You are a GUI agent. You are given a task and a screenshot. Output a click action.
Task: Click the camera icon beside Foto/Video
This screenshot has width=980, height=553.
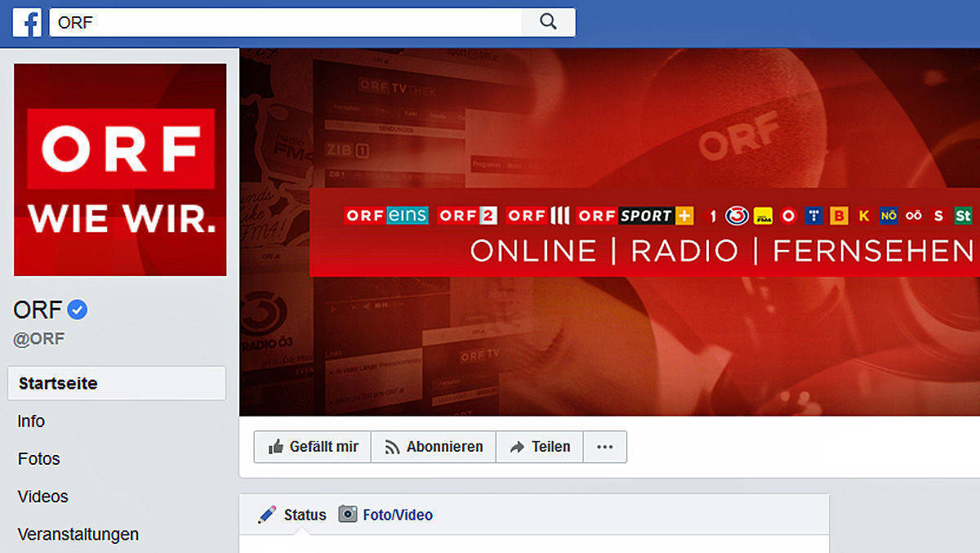pos(348,514)
